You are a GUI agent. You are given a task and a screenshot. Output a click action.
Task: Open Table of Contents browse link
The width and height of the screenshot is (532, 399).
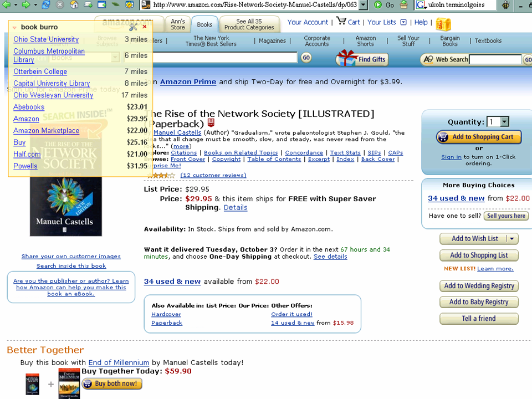[x=274, y=159]
